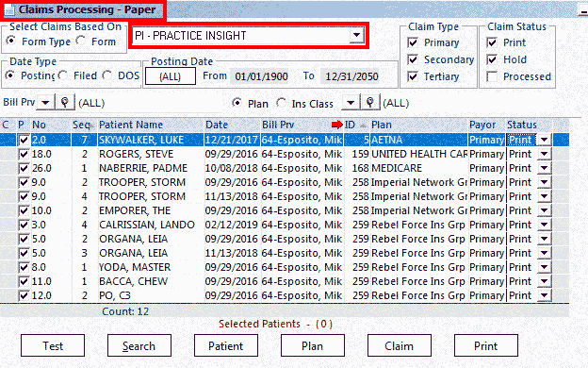The image size is (588, 368).
Task: Click the Test button
Action: tap(53, 345)
